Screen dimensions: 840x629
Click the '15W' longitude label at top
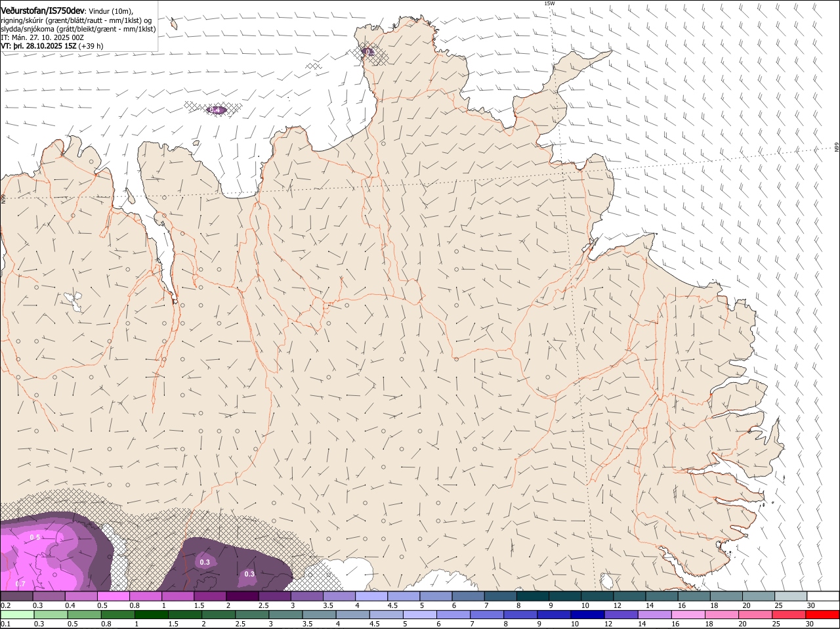click(x=549, y=3)
